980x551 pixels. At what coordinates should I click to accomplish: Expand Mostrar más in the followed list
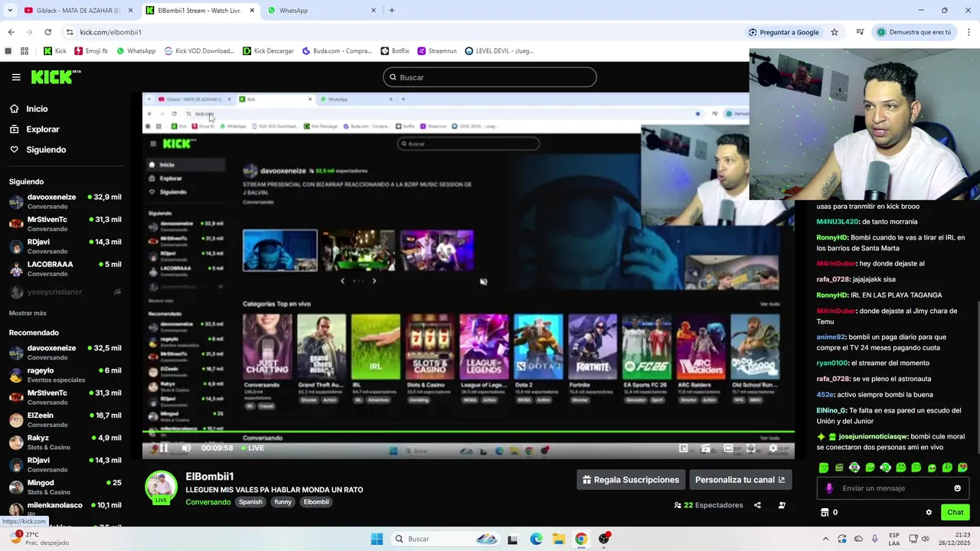(28, 313)
